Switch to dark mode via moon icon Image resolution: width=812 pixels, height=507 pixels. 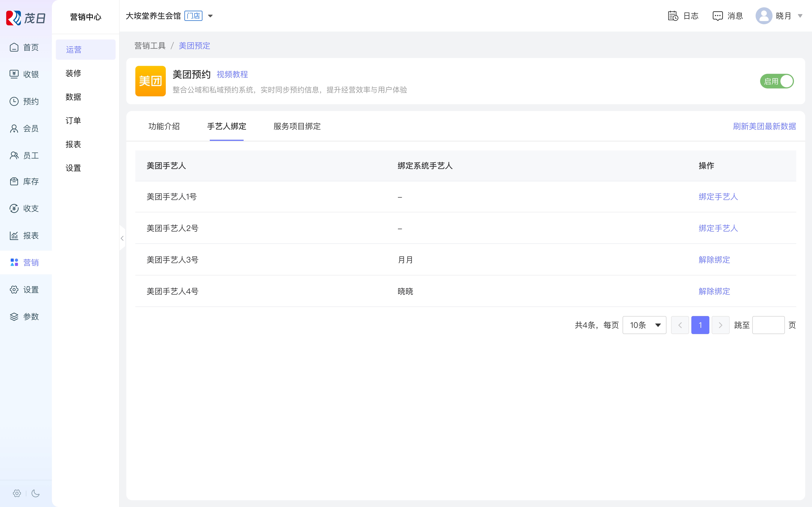click(36, 493)
